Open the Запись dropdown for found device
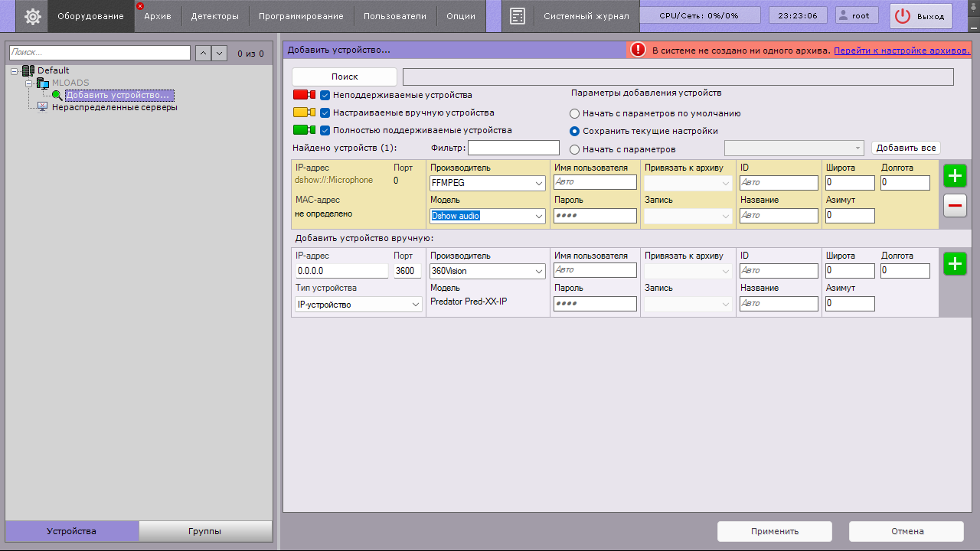The image size is (980, 551). (x=688, y=216)
